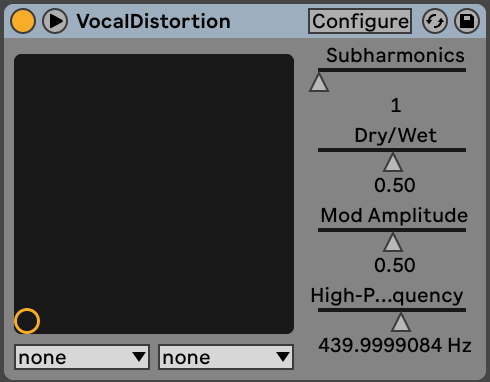Open the right none dropdown for the Y axis
This screenshot has width=490, height=382.
[226, 357]
